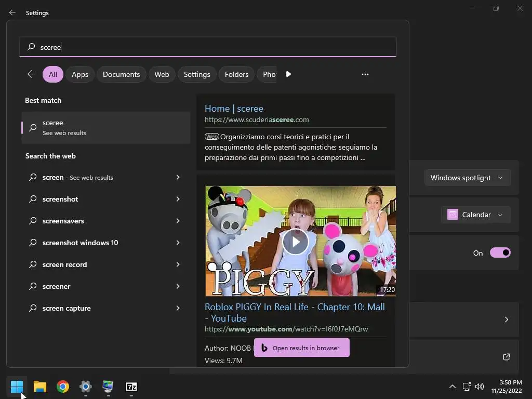Open the scuderiasceree.com URL
Screen dimensions: 532x399
[x=257, y=120]
